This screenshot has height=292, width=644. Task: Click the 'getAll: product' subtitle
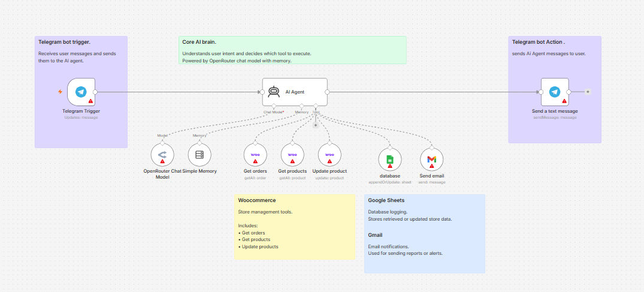click(x=292, y=178)
